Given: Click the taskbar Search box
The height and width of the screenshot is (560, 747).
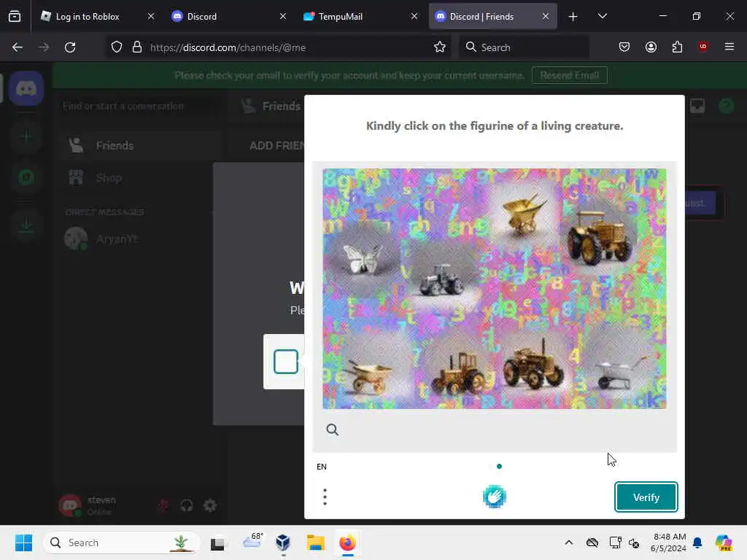Looking at the screenshot, I should click(122, 542).
